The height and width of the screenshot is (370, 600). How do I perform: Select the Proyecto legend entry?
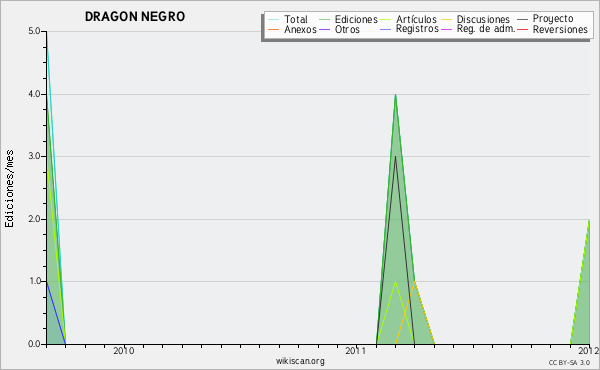click(x=553, y=19)
